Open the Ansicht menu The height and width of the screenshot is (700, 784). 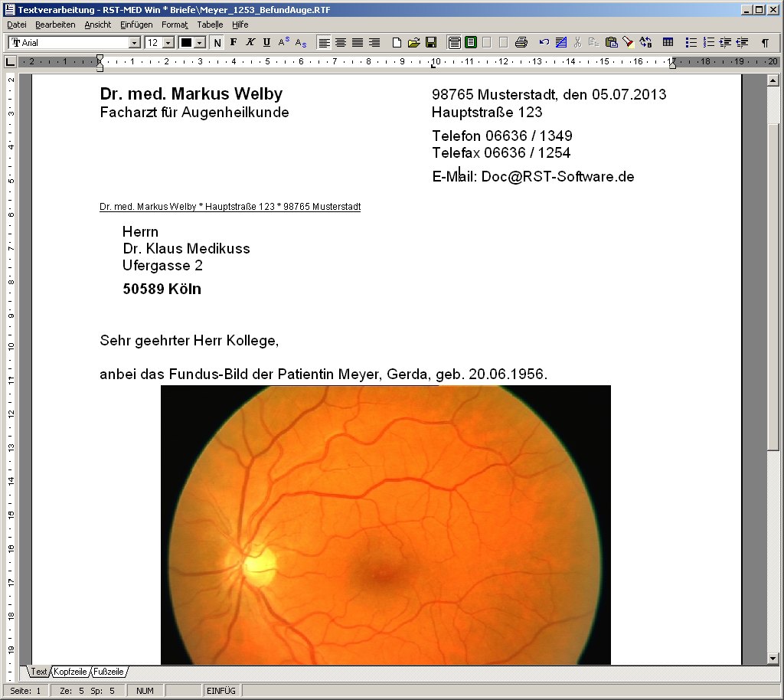point(97,25)
